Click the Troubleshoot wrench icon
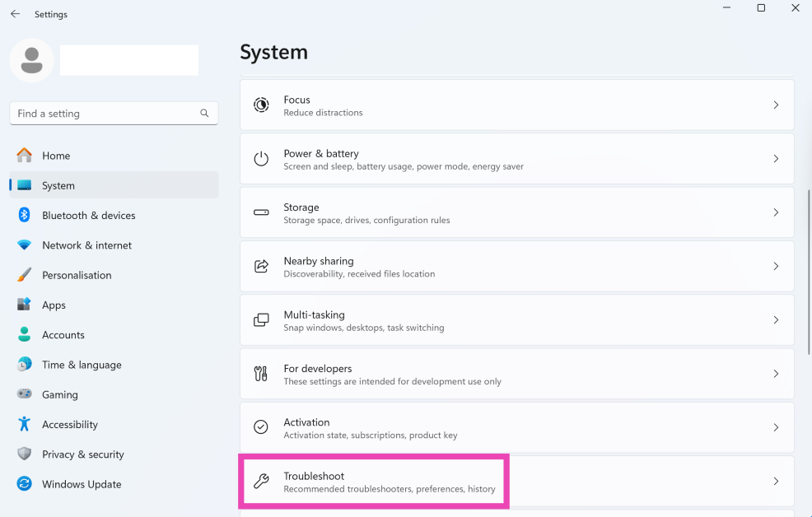812x517 pixels. pos(261,482)
